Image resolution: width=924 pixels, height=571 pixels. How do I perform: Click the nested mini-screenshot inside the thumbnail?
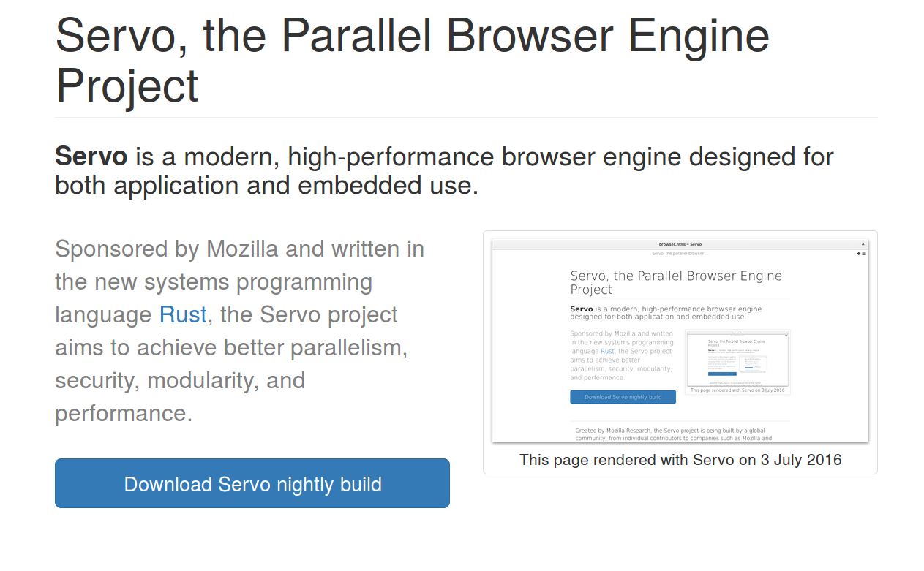tap(737, 358)
